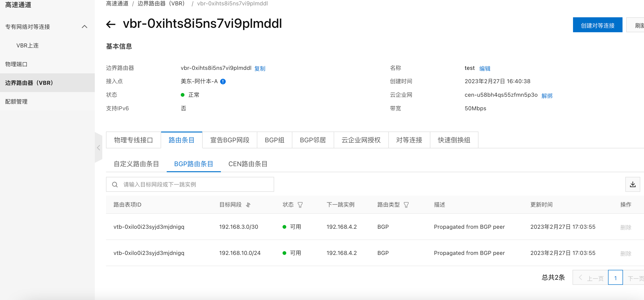Click 删除 for route 192.168.3.0/30
This screenshot has height=300, width=644.
[626, 227]
